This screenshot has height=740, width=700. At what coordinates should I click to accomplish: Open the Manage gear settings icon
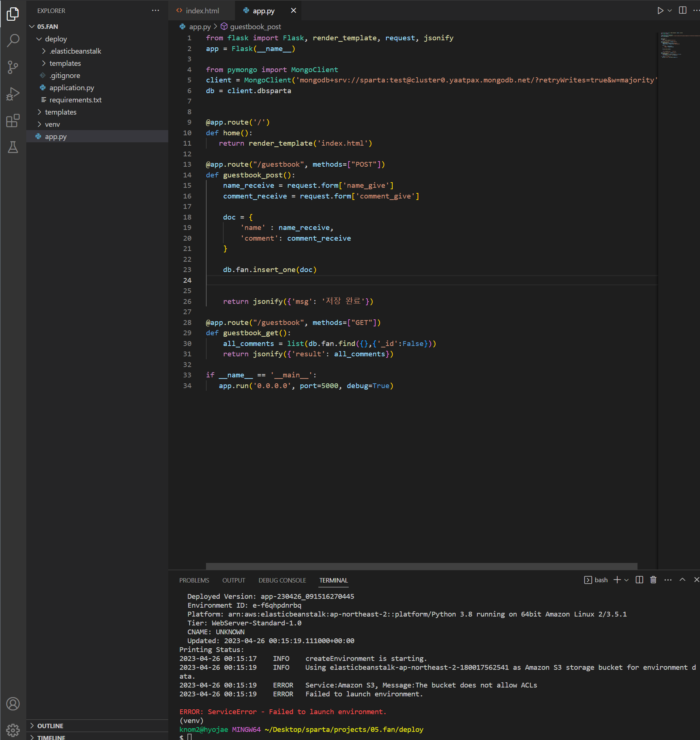pyautogui.click(x=13, y=730)
